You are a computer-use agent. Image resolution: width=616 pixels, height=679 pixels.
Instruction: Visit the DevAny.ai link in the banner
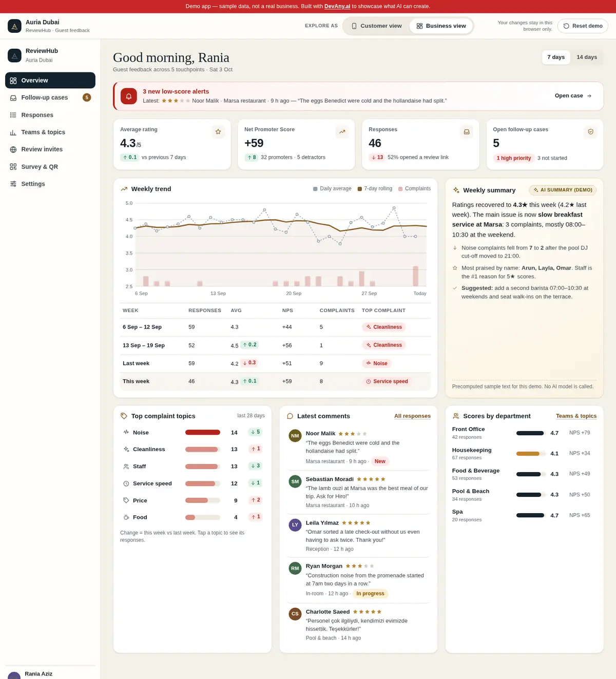click(337, 6)
